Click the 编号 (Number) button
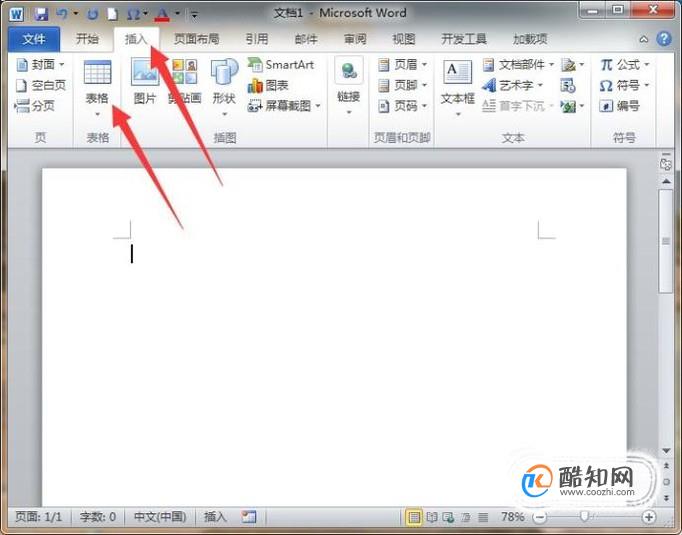 [x=619, y=106]
